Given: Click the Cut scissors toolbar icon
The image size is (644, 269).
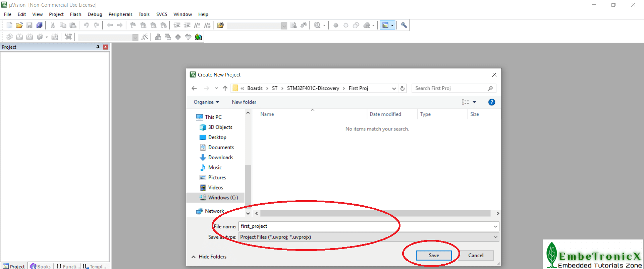Looking at the screenshot, I should (53, 25).
